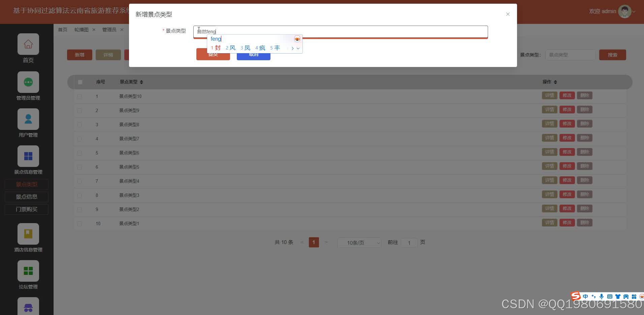This screenshot has width=644, height=315.
Task: Open the 用户管理 sidebar icon
Action: pos(28,119)
